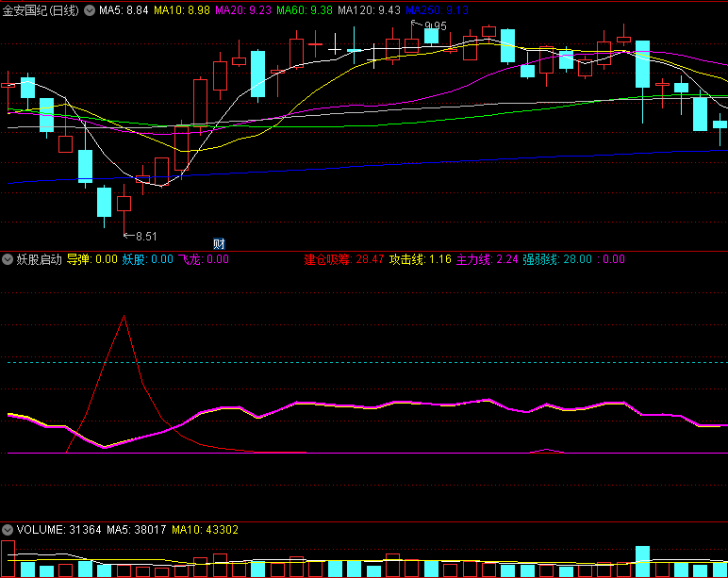728x578 pixels.
Task: Click the volume MA5: 38017 label
Action: coord(137,529)
